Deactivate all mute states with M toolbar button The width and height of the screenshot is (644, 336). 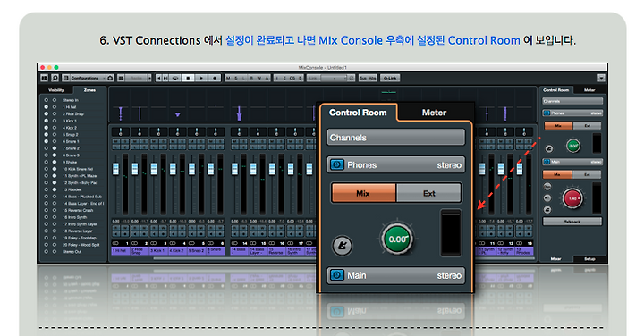coord(228,78)
